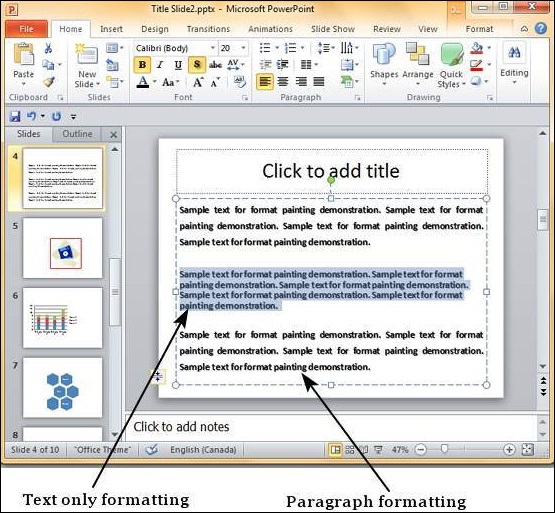Expand the numbering list dropdown
Image resolution: width=555 pixels, height=513 pixels.
302,48
